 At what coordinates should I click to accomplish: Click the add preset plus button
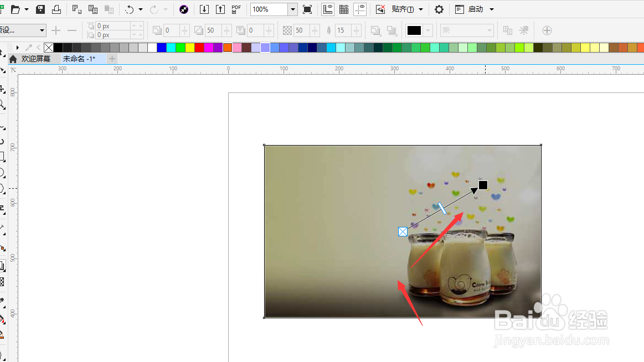pyautogui.click(x=56, y=30)
